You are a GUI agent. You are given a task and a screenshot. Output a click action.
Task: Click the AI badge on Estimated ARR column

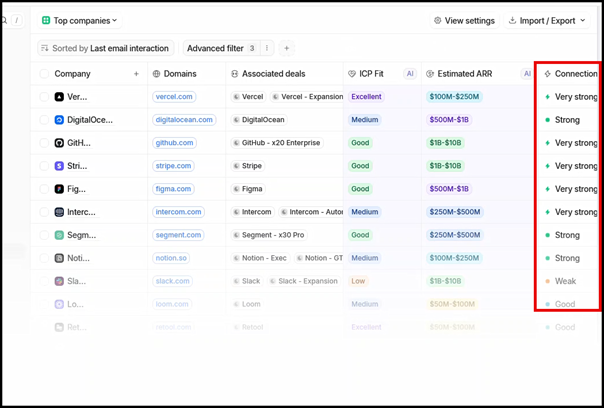pos(526,74)
